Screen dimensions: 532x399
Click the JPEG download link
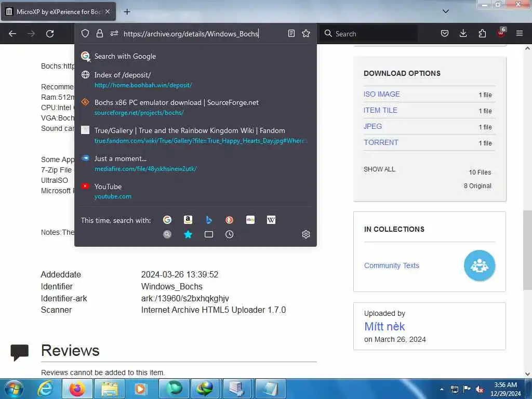[373, 126]
